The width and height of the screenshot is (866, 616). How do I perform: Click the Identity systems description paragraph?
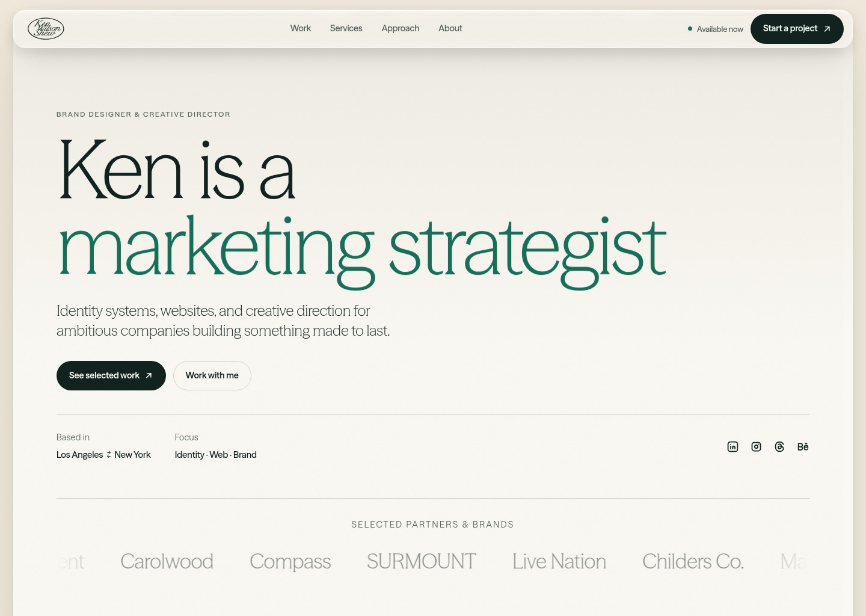[223, 321]
